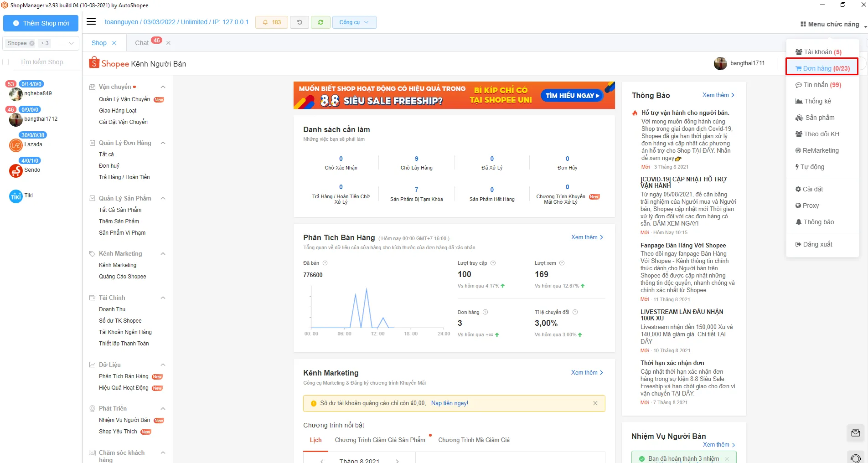Collapse the Kênh Marketing sidebar section
This screenshot has width=868, height=463.
163,254
